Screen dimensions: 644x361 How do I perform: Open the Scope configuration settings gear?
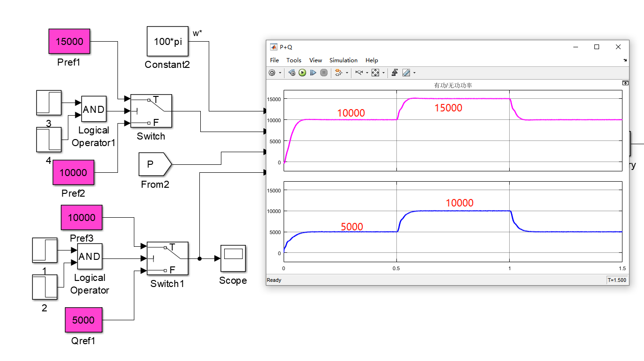pos(271,73)
